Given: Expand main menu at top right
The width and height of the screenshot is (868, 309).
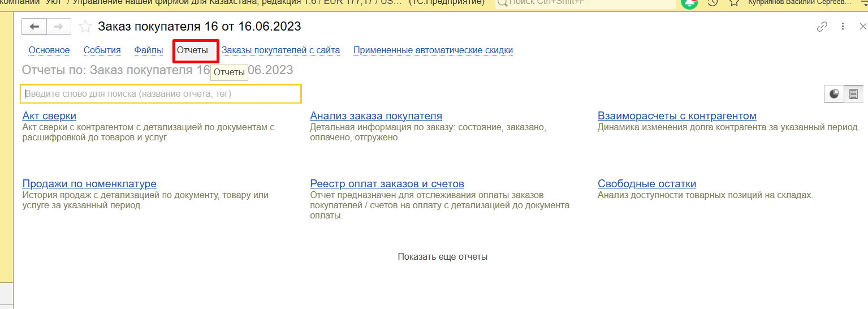Looking at the screenshot, I should (864, 3).
